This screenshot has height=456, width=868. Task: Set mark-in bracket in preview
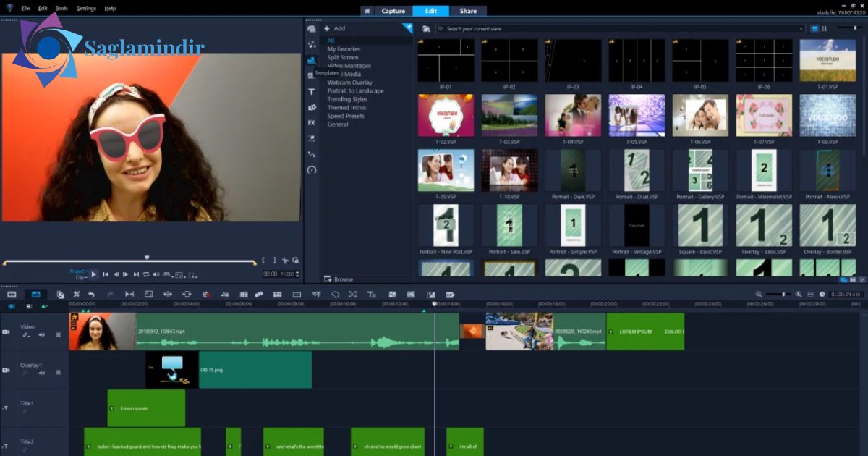click(x=263, y=260)
